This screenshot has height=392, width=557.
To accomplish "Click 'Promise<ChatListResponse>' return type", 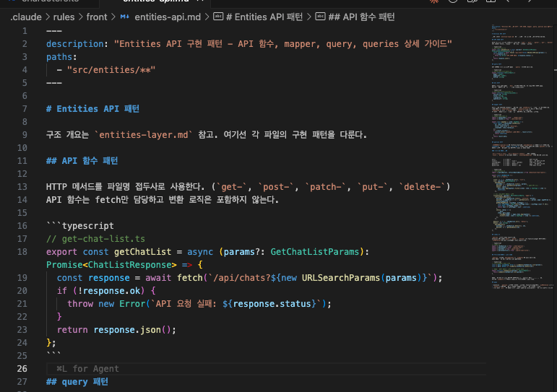I will (111, 265).
